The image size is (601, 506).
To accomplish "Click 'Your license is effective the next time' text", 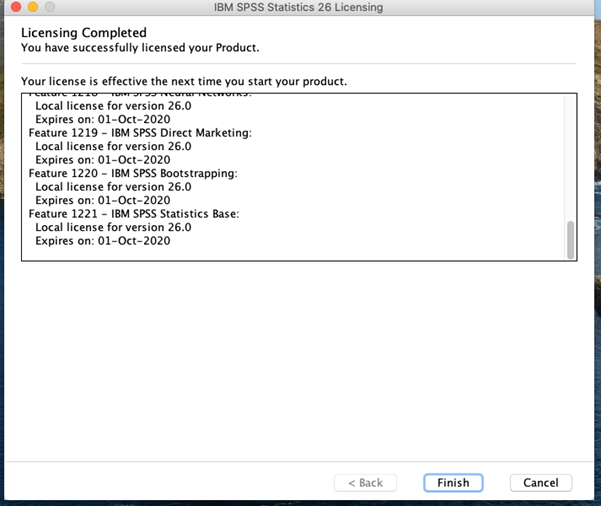I will point(122,81).
